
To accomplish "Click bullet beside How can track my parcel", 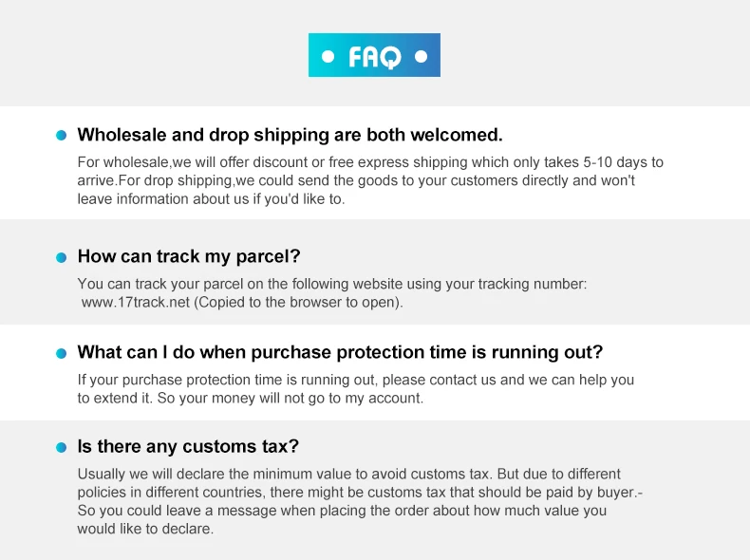I will (62, 257).
